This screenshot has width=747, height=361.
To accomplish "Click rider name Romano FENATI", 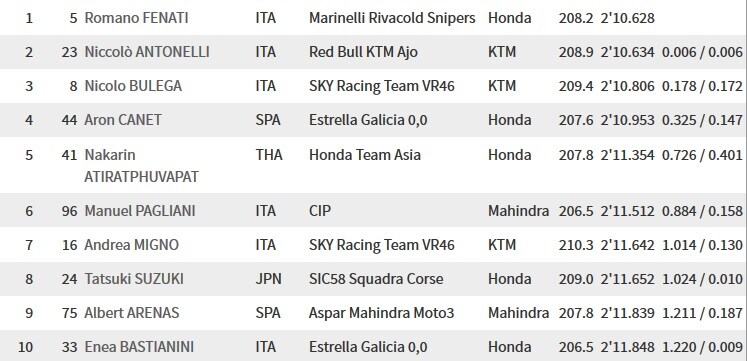I will pos(136,18).
